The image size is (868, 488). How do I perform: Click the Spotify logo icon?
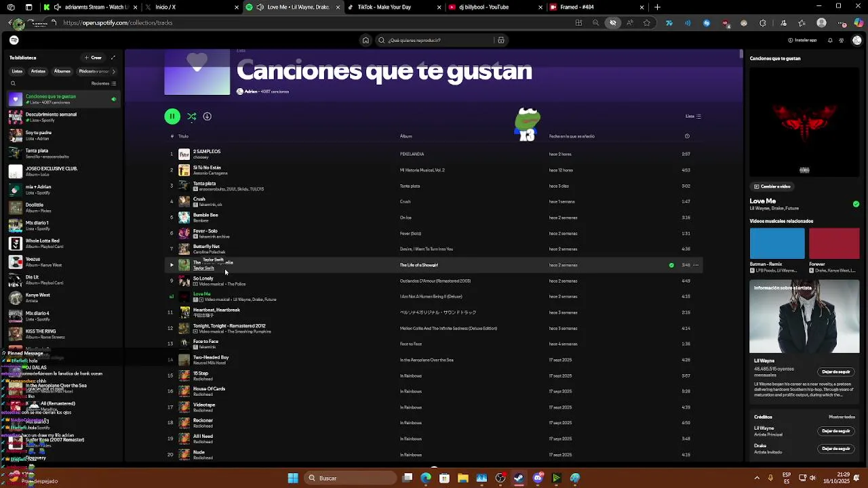pyautogui.click(x=14, y=40)
